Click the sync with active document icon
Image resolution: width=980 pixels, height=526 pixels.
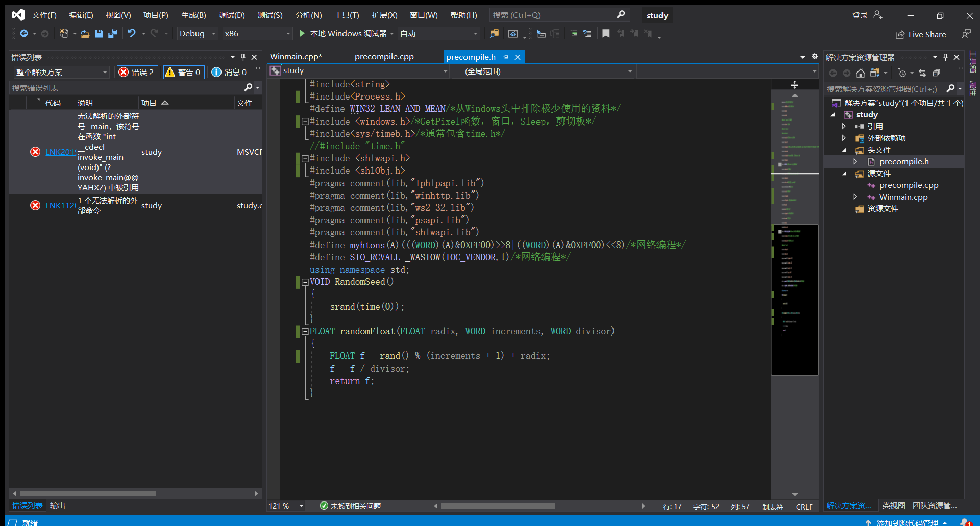tap(922, 73)
